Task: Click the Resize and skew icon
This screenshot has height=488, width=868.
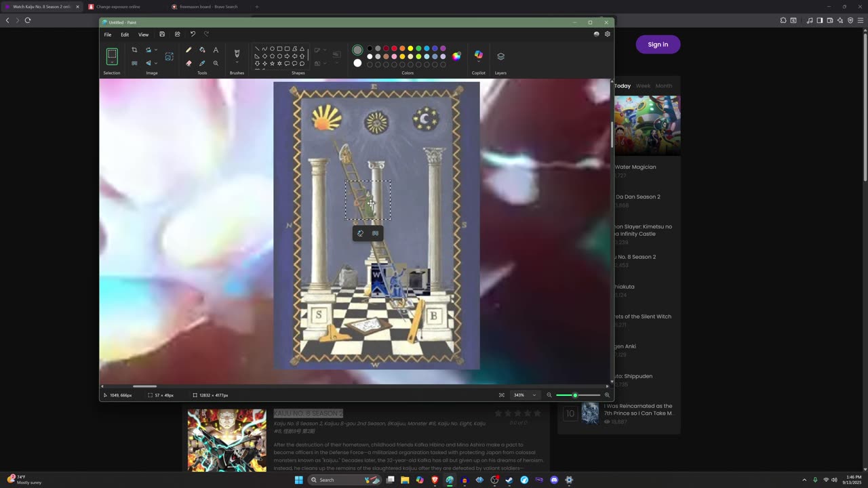Action: 170,56
